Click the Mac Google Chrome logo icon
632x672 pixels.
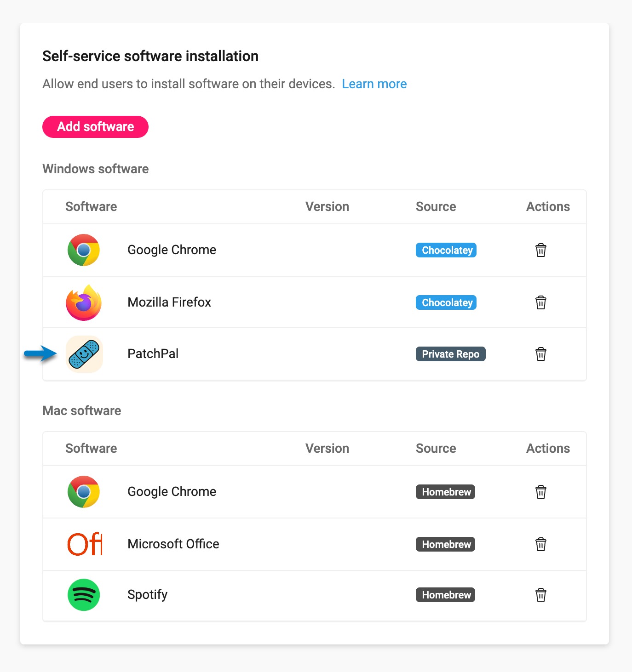(x=84, y=492)
